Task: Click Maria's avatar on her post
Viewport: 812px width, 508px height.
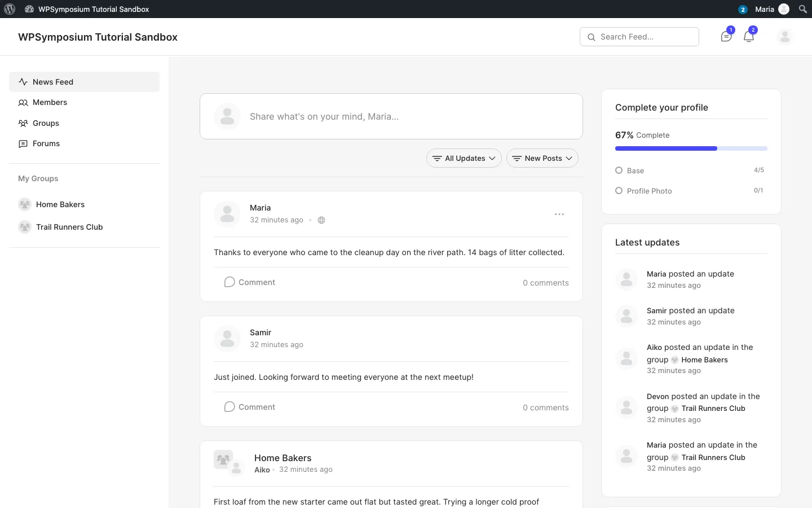Action: click(x=227, y=214)
